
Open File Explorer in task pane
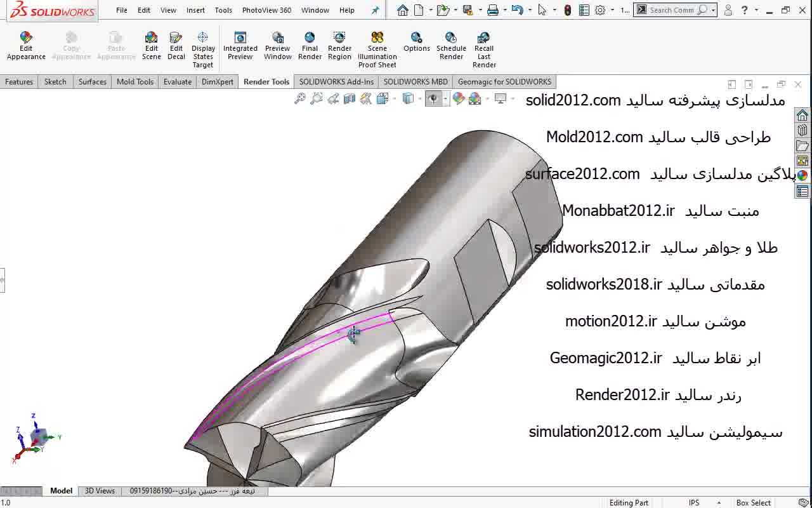point(802,145)
